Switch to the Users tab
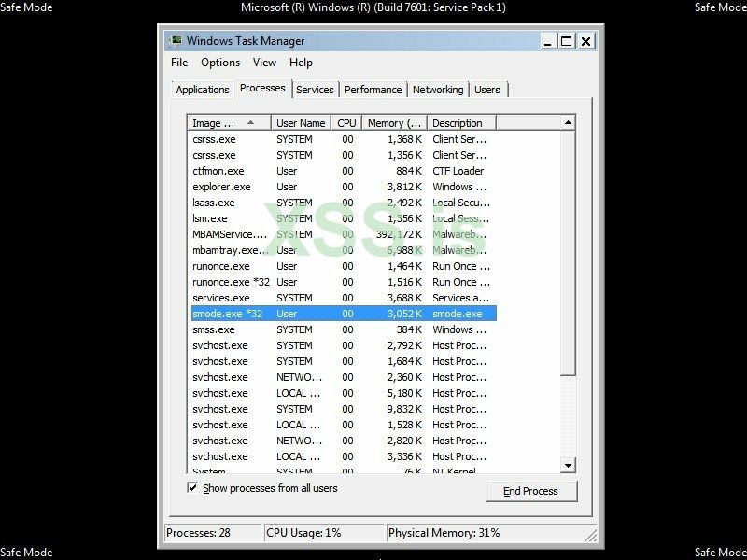 (487, 89)
